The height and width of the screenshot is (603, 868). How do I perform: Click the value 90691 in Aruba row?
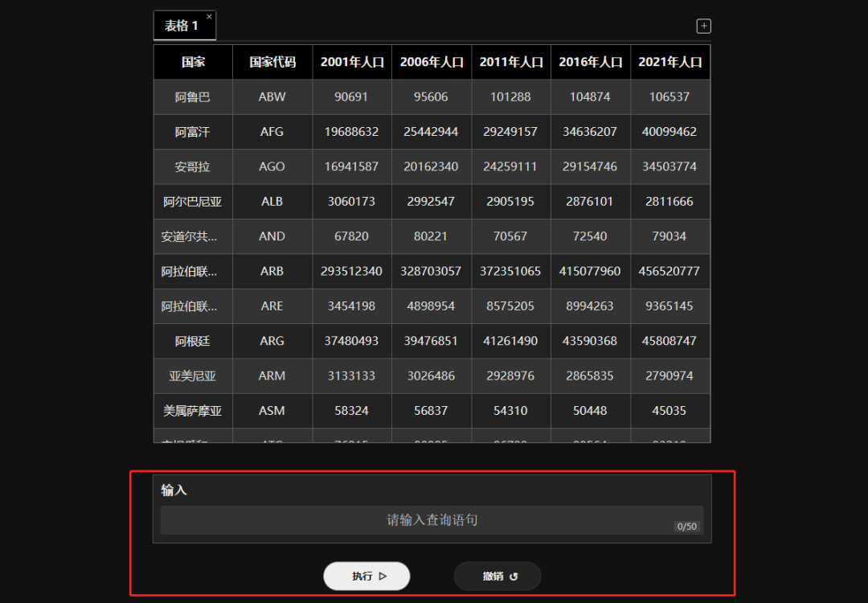click(351, 97)
